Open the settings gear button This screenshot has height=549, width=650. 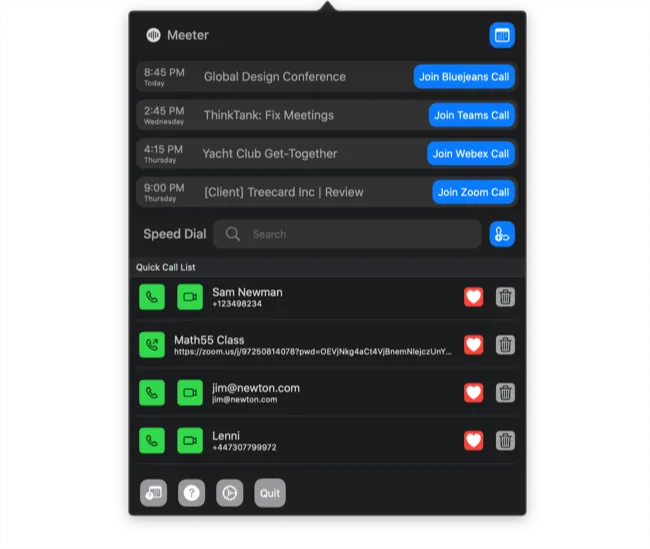230,493
